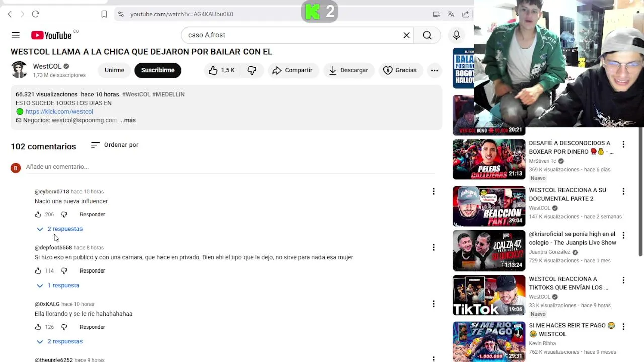Open the picture-in-picture icon in address bar
Image resolution: width=644 pixels, height=362 pixels.
[x=436, y=14]
